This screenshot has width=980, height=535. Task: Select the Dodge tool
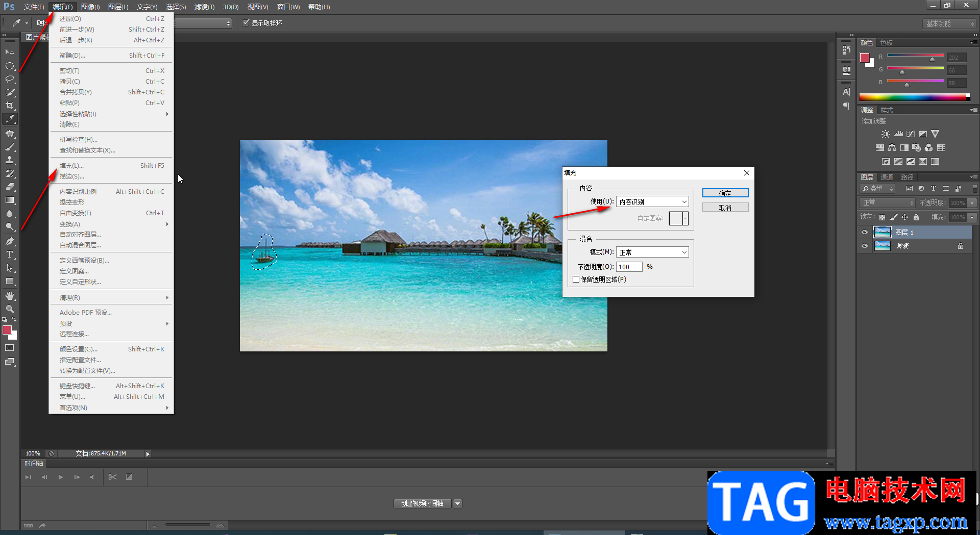coord(10,226)
